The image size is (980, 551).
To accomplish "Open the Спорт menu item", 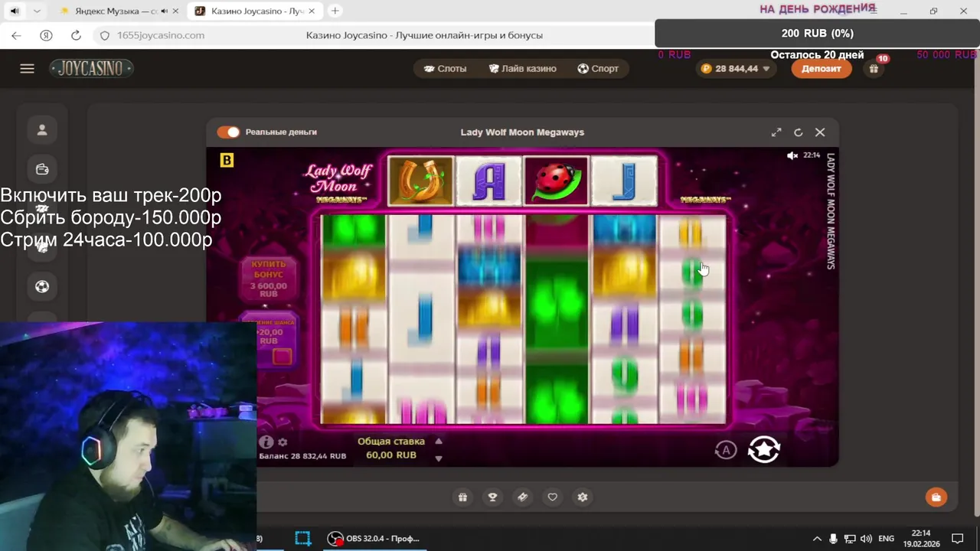I will pos(598,69).
